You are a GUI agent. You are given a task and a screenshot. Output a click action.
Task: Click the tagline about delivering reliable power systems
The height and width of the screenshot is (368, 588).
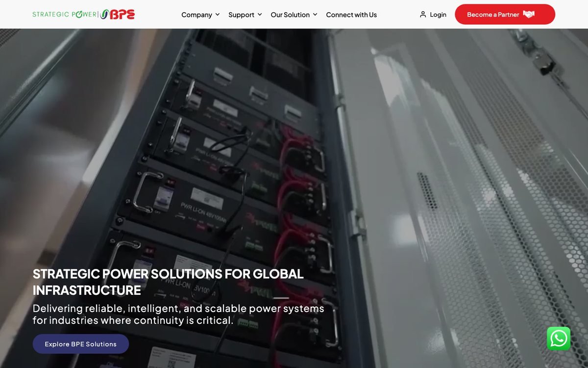pos(178,315)
